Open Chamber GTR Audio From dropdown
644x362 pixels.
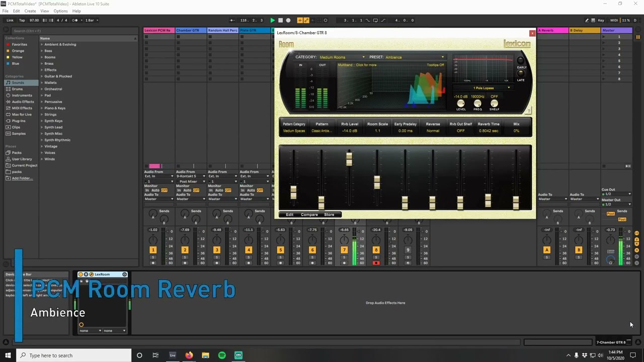point(190,176)
